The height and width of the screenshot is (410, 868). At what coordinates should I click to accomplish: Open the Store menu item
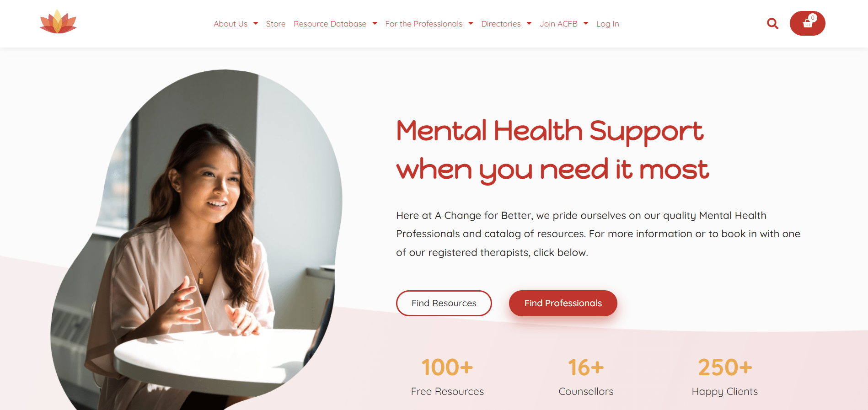(x=276, y=24)
